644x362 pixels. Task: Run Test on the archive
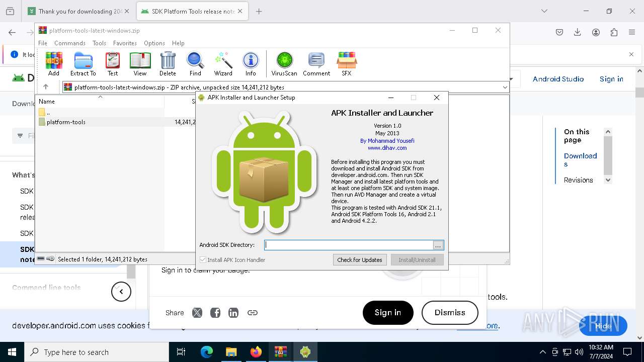click(113, 64)
